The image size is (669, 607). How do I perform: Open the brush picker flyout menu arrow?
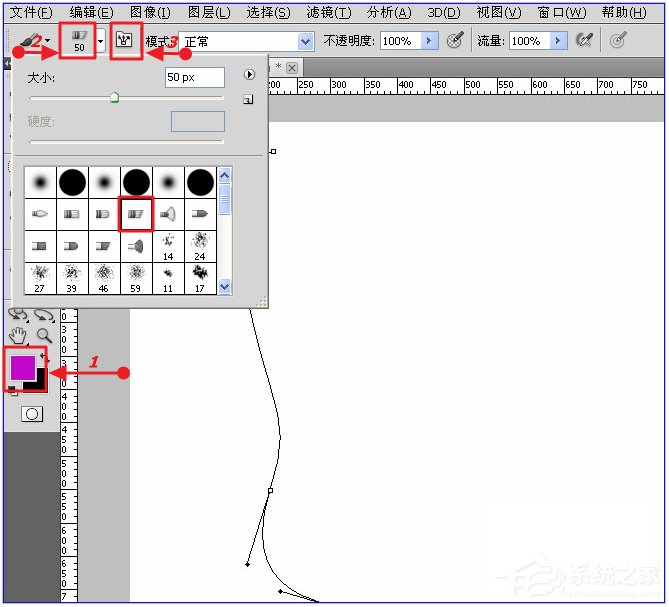(x=248, y=74)
